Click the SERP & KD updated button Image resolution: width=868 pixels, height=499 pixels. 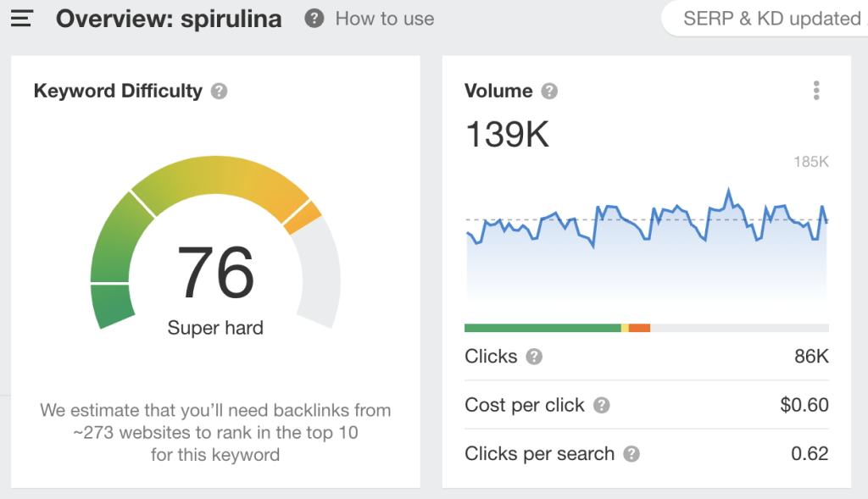(765, 19)
